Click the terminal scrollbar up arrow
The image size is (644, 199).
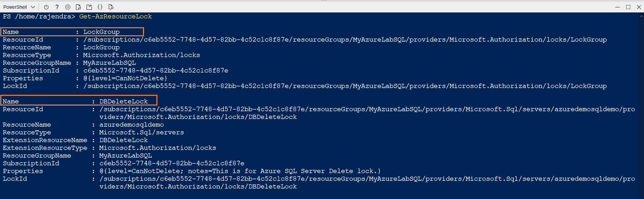pos(641,16)
